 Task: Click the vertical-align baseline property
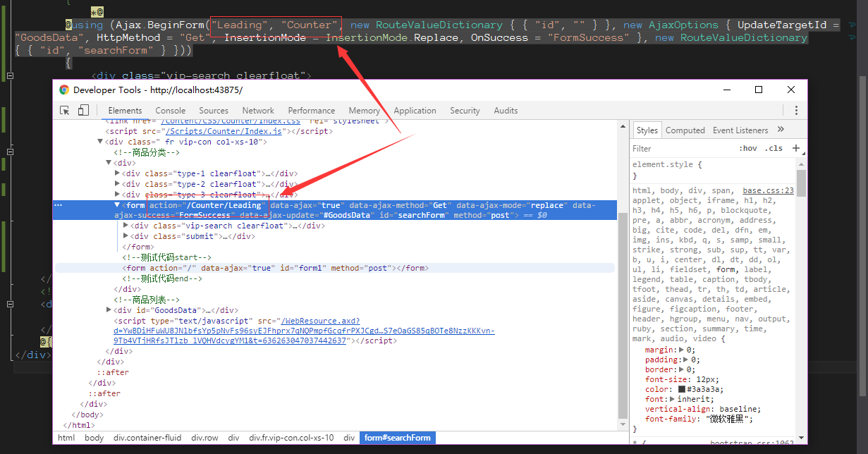[x=703, y=409]
